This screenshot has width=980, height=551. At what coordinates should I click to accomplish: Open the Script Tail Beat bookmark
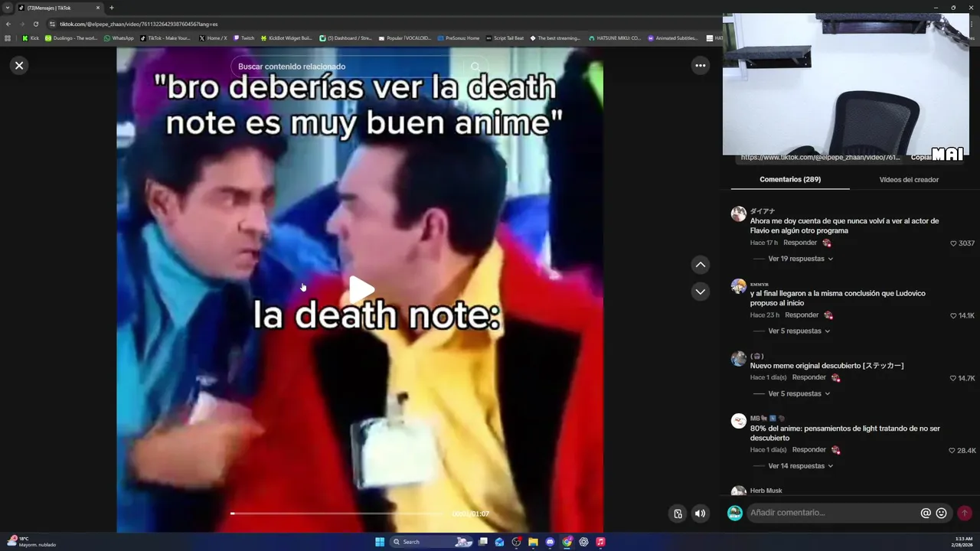click(x=505, y=37)
